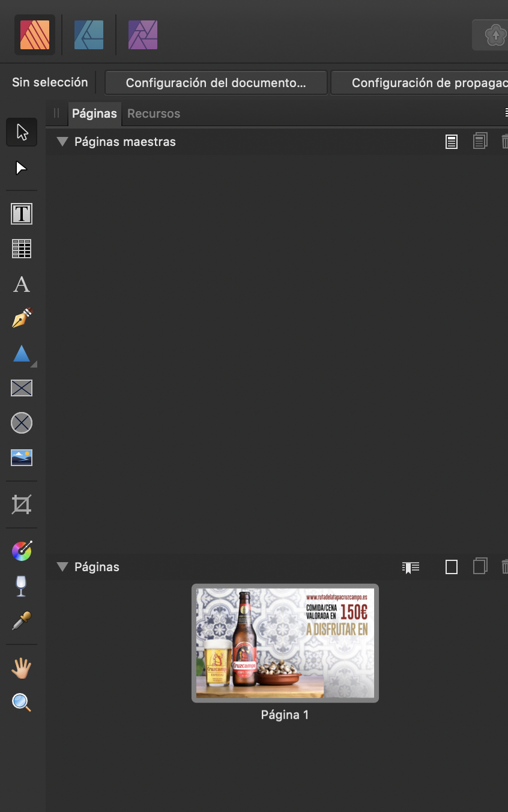The height and width of the screenshot is (812, 508).
Task: Select the Move tool
Action: 22,132
